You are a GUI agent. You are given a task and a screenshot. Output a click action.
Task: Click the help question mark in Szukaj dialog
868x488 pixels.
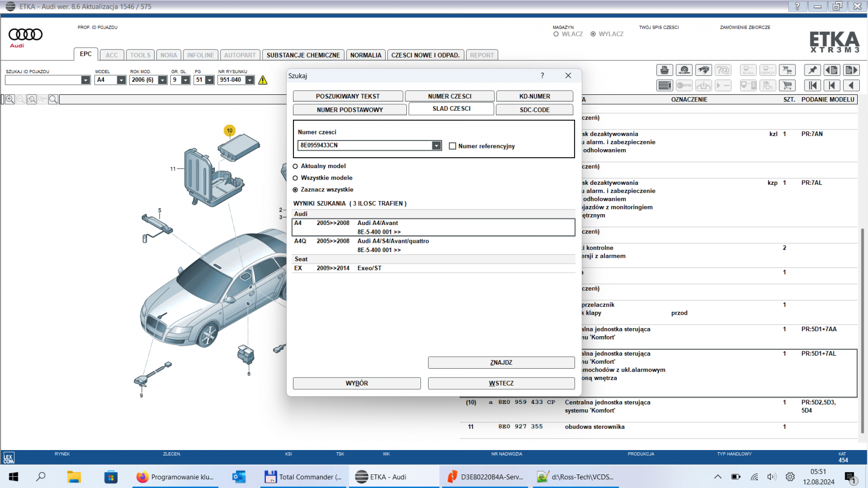click(x=542, y=75)
